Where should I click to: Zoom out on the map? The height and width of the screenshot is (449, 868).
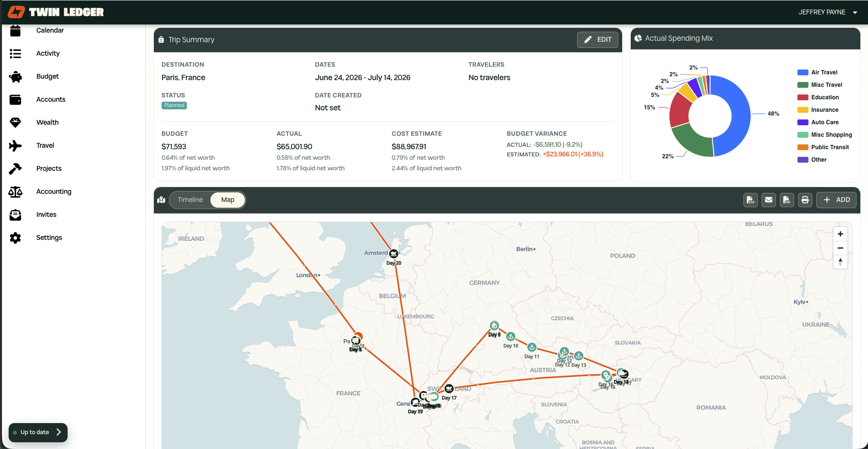click(840, 248)
